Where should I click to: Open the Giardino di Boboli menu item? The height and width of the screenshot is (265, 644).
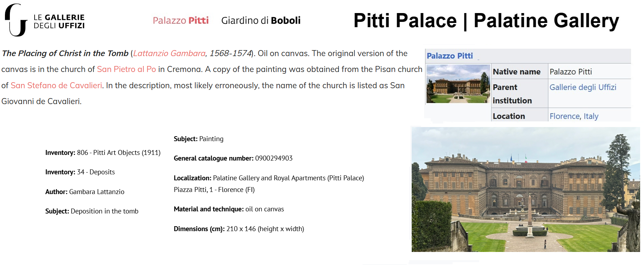coord(261,20)
